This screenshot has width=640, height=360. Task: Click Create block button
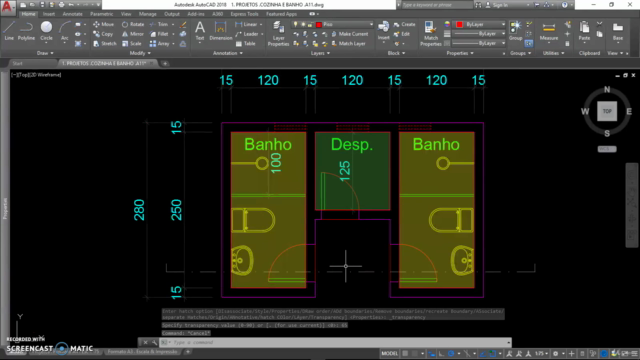(x=404, y=24)
